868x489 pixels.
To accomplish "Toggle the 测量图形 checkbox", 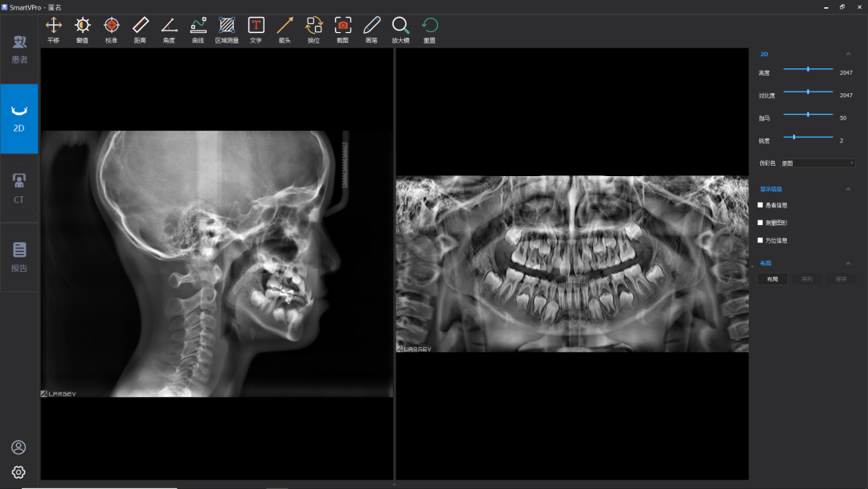I will (760, 223).
